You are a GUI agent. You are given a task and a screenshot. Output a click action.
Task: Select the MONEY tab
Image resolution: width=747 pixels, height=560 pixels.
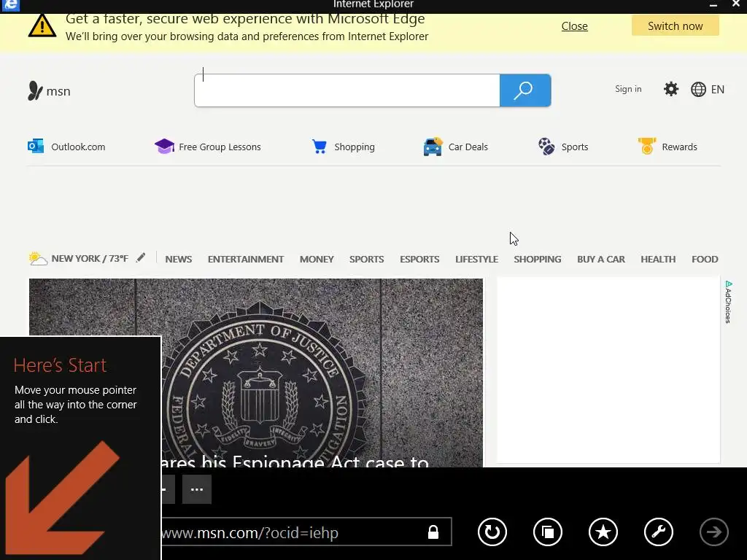pos(317,259)
